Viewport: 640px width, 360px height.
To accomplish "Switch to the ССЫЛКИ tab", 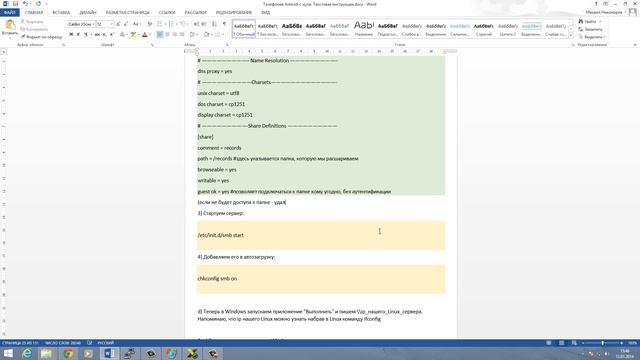I will point(167,13).
